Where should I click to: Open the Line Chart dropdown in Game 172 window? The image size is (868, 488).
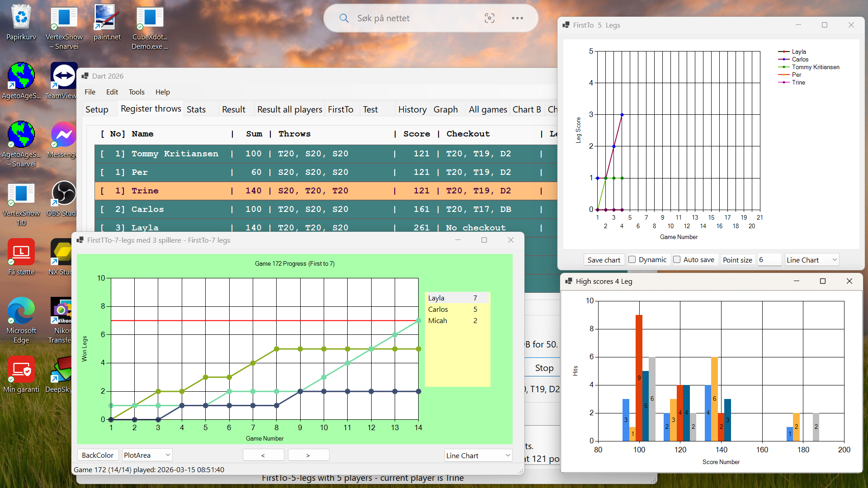478,455
